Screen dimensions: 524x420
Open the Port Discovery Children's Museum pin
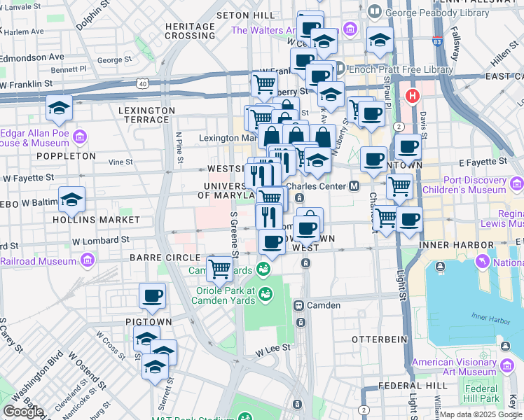coord(516,183)
